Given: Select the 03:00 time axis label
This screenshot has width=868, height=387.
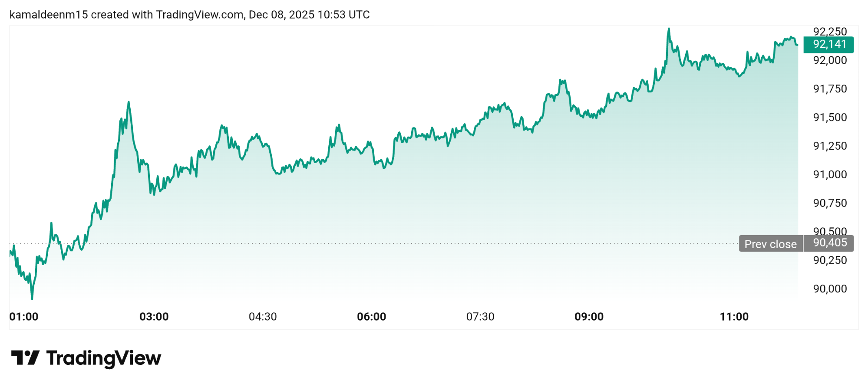Looking at the screenshot, I should point(154,317).
